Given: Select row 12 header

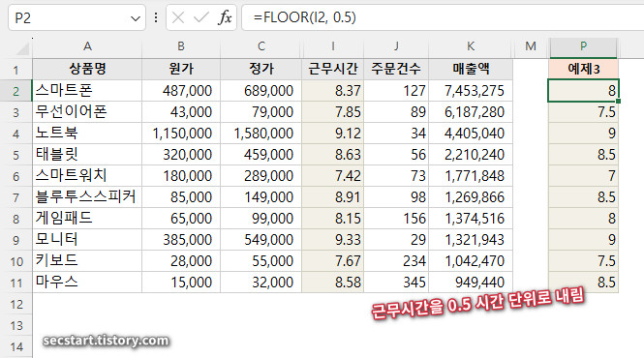Looking at the screenshot, I should coord(16,304).
